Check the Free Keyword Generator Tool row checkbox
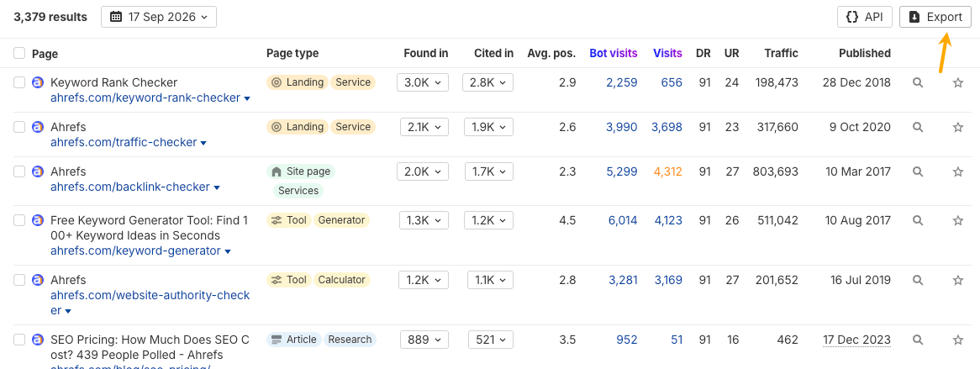This screenshot has width=980, height=369. tap(19, 220)
